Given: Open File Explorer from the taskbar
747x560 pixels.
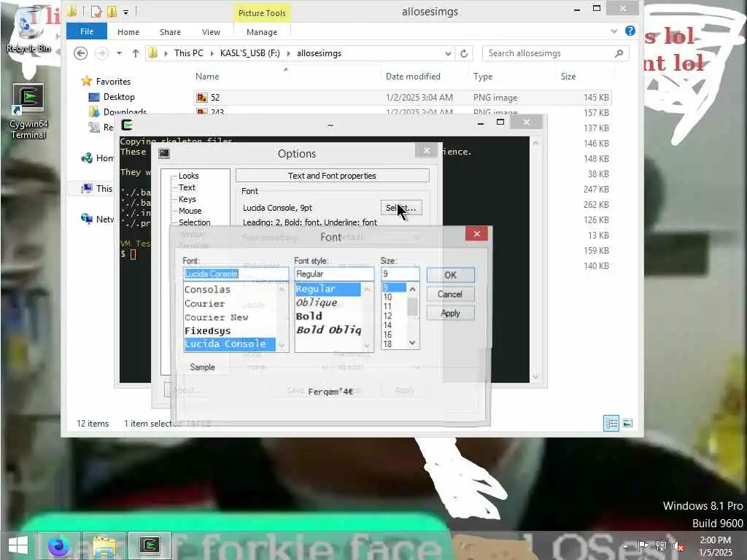Looking at the screenshot, I should [x=104, y=545].
